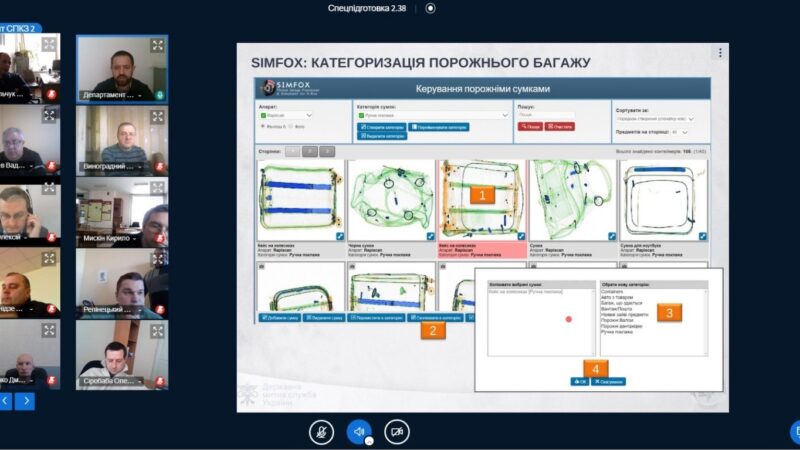Viewport: 800px width, 450px height.
Task: Enlarge the fourth X-ray image labeled Сумка
Action: pyautogui.click(x=612, y=236)
